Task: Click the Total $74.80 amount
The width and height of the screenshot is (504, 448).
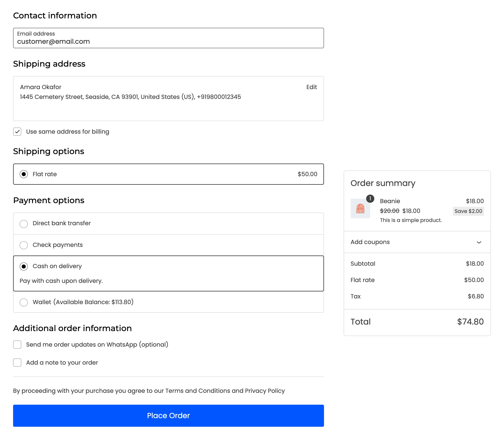Action: pyautogui.click(x=470, y=321)
